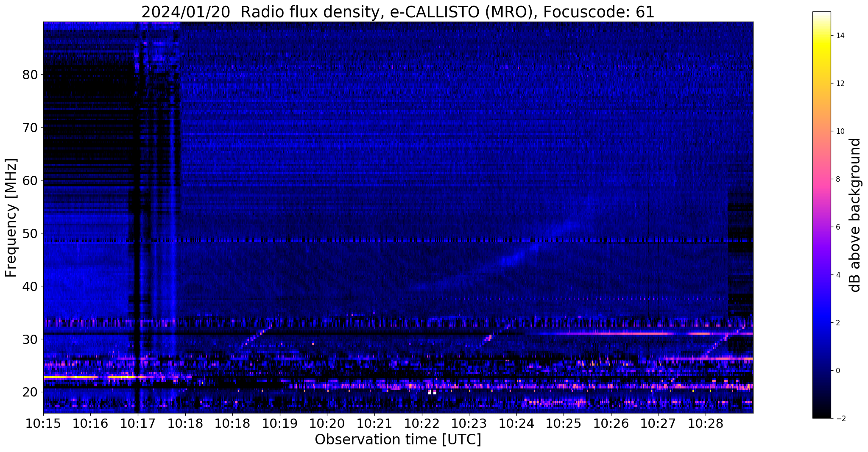Click the 80 tick on the frequency axis

[x=30, y=75]
